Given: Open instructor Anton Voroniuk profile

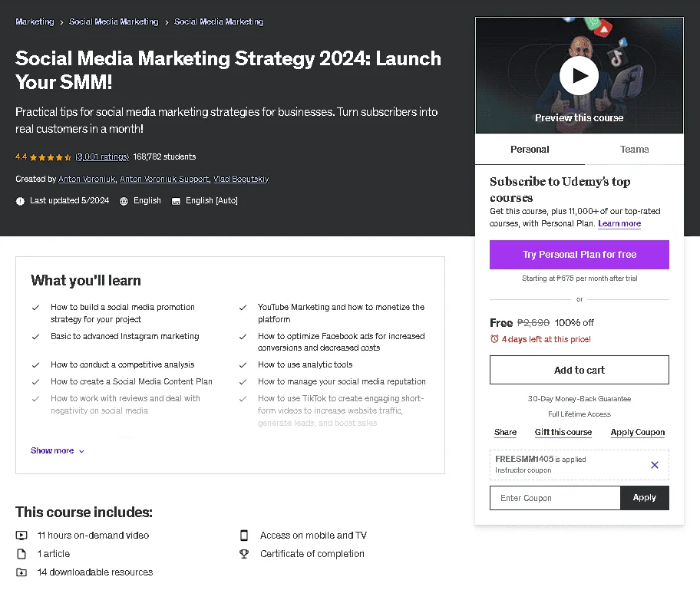Looking at the screenshot, I should click(x=87, y=179).
